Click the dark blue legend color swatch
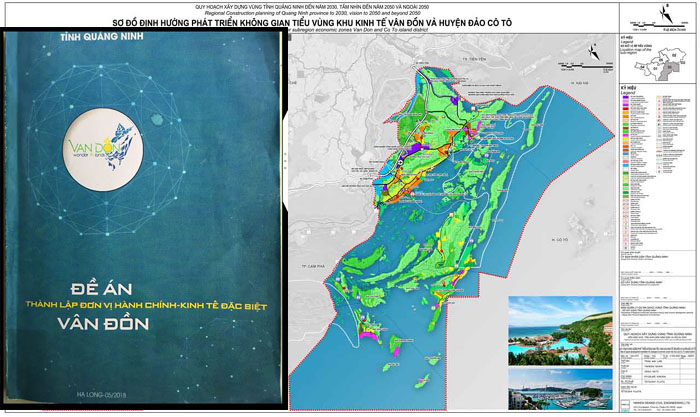Screen dimensions: 700x417 625,97
